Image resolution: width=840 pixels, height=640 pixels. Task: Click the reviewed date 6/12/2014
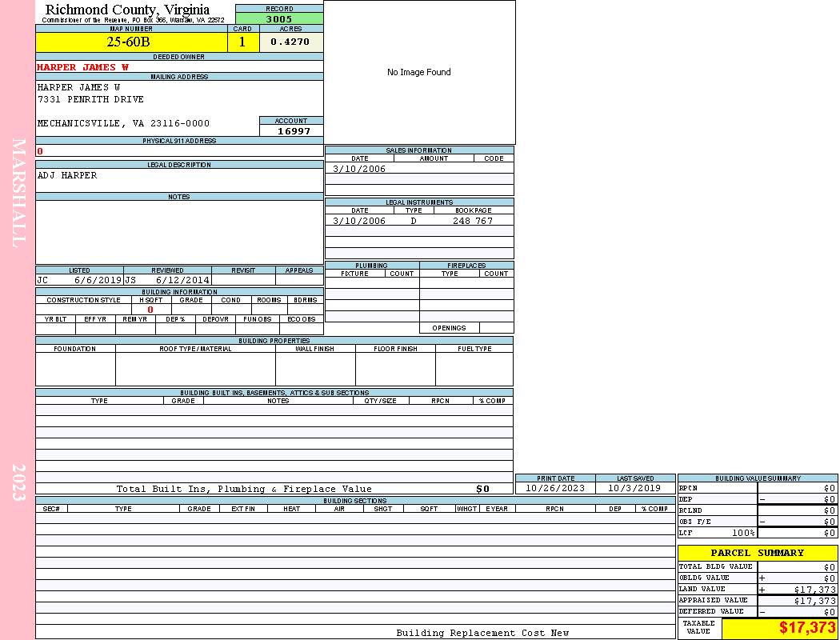coord(182,281)
